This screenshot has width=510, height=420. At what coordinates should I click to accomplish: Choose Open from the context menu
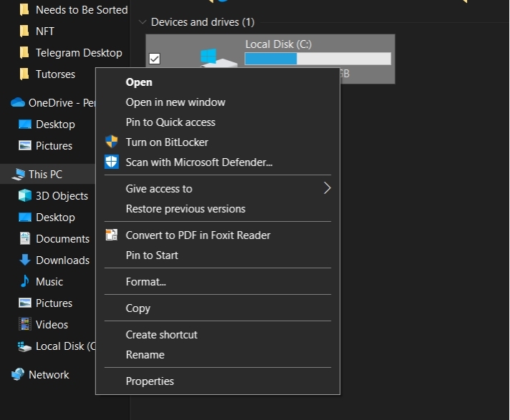[218, 82]
